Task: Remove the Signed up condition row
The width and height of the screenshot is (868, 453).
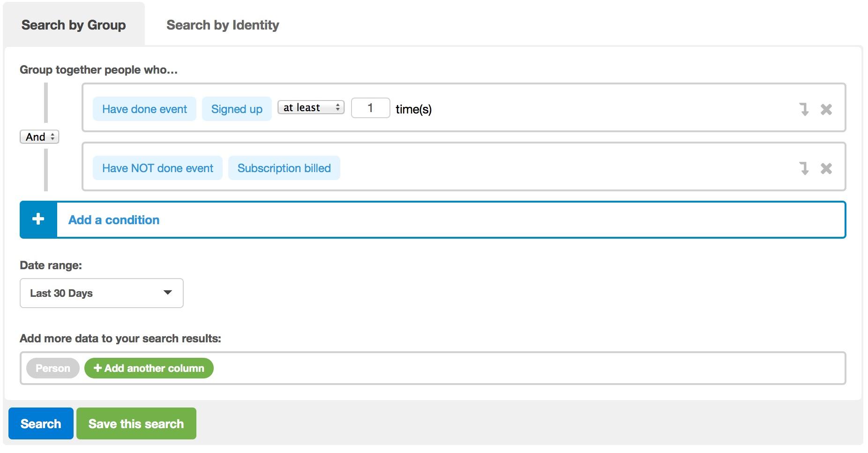Action: coord(826,109)
